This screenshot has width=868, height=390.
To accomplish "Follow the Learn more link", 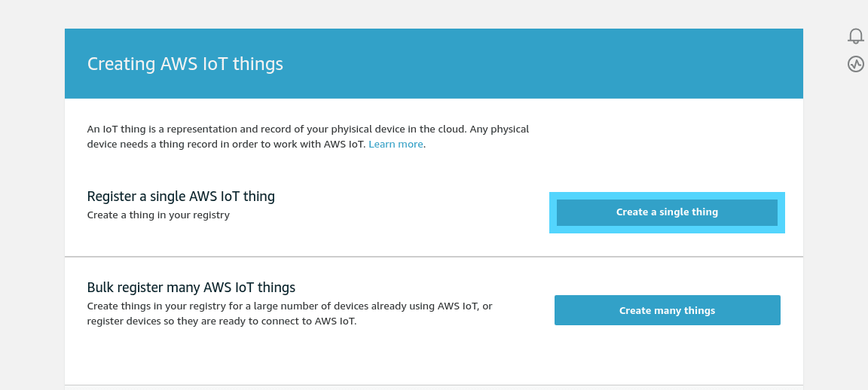I will click(396, 144).
